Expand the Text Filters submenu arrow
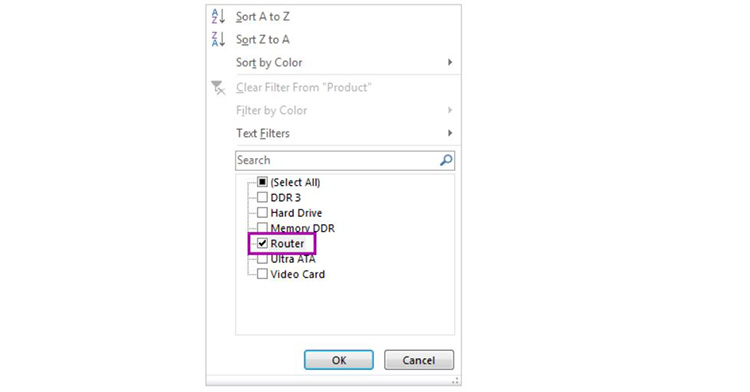 450,133
